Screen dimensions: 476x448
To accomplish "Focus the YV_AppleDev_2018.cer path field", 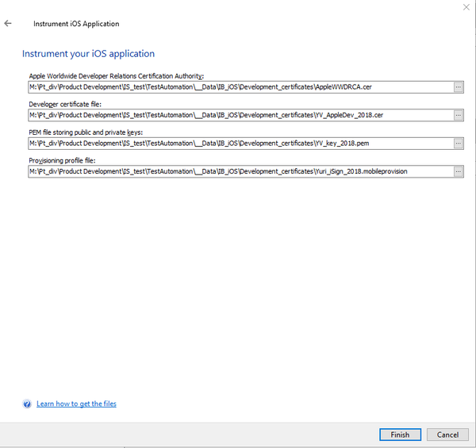I will [238, 115].
